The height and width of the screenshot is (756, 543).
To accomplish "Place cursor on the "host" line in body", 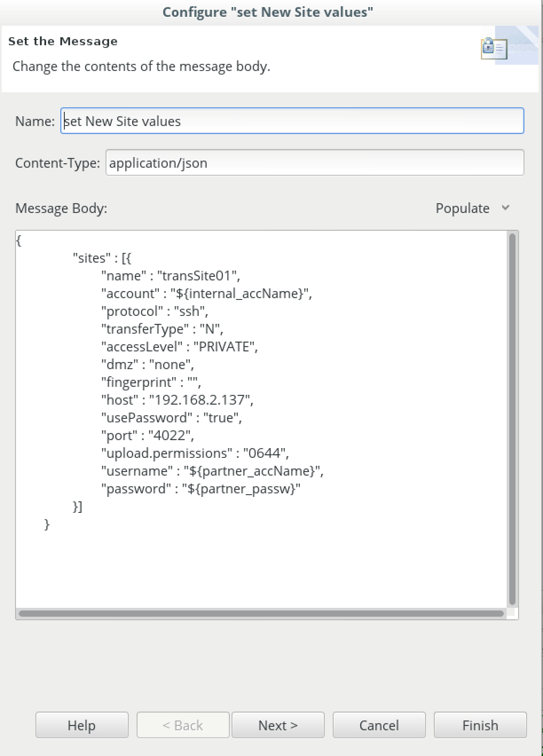I will [x=177, y=400].
